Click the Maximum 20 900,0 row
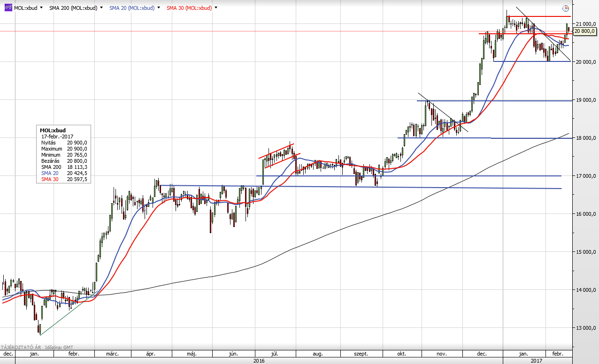599x364 pixels. [x=64, y=149]
